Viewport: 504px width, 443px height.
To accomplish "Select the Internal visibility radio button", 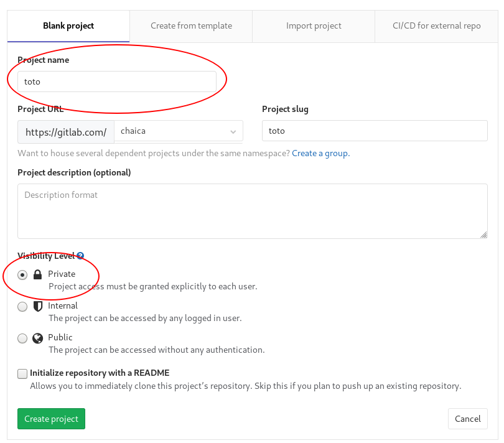I will [x=22, y=306].
